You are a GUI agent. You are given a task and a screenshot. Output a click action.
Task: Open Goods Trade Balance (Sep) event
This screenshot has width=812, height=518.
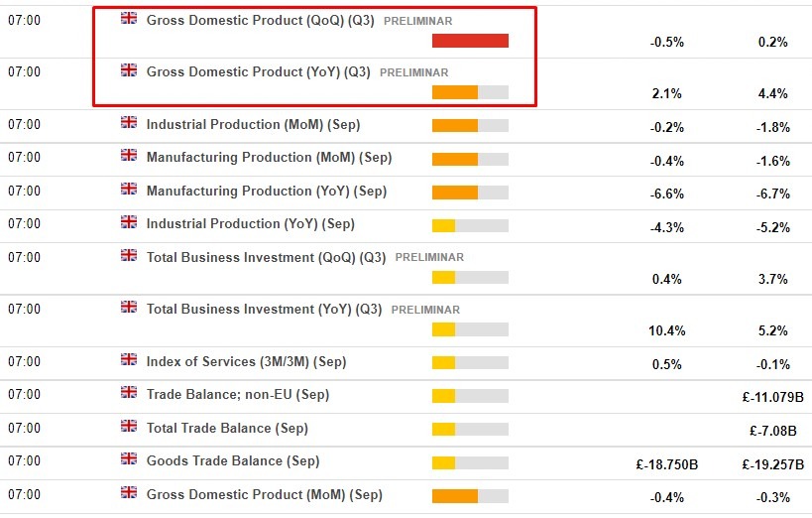233,461
